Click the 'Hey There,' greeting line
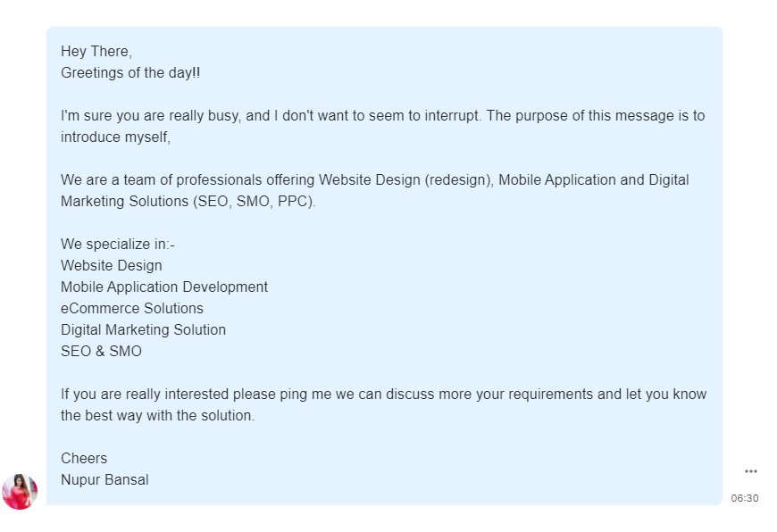This screenshot has height=532, width=777. click(x=96, y=52)
